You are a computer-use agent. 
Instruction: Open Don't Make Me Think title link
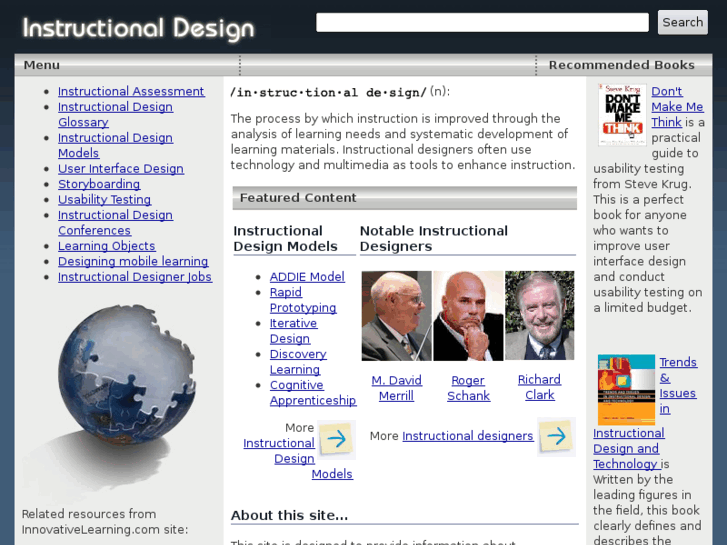coord(677,107)
